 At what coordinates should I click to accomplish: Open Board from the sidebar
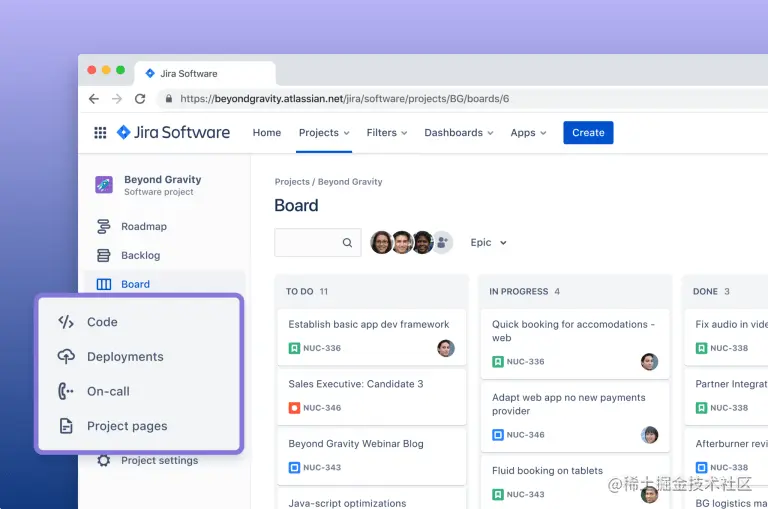click(x=136, y=284)
